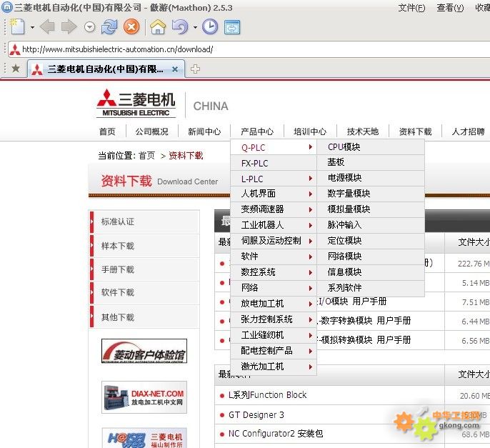Image resolution: width=490 pixels, height=448 pixels.
Task: Open the 查看(V) menu
Action: 450,8
